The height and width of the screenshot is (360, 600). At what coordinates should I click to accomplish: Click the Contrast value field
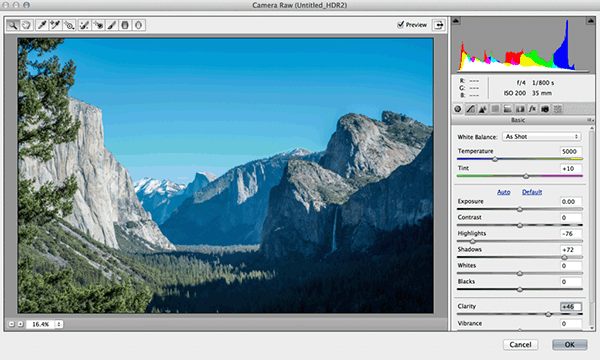tap(571, 218)
